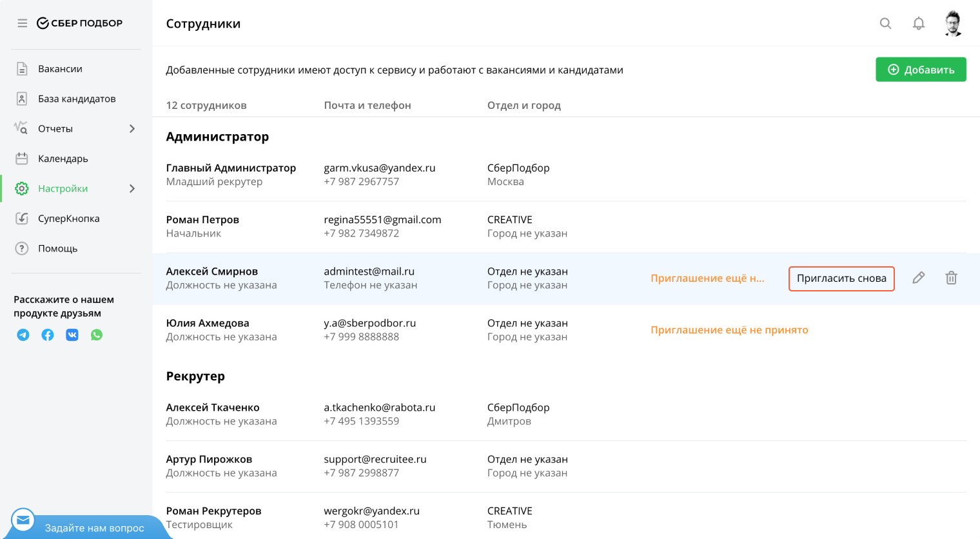Open search with the magnifier icon
This screenshot has height=539, width=980.
886,23
